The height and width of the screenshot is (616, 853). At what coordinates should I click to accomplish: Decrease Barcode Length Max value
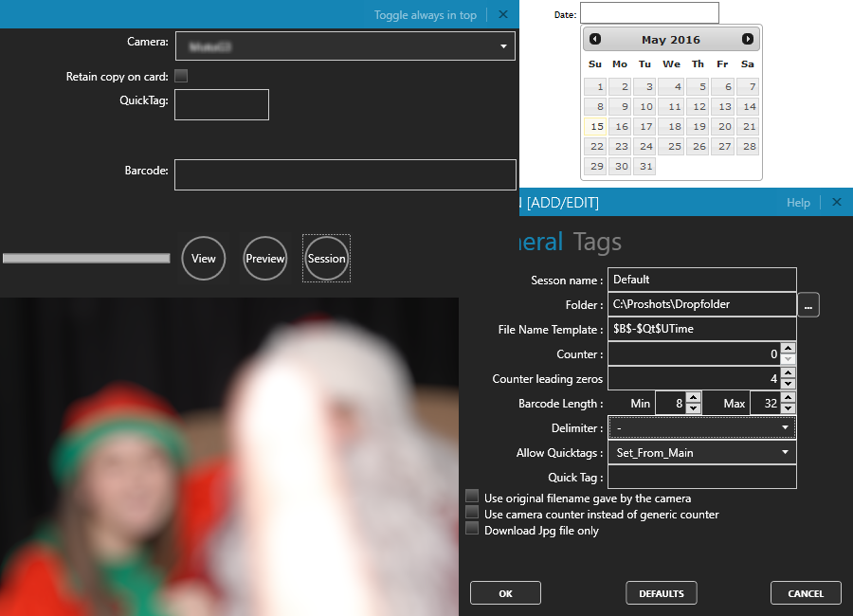788,408
